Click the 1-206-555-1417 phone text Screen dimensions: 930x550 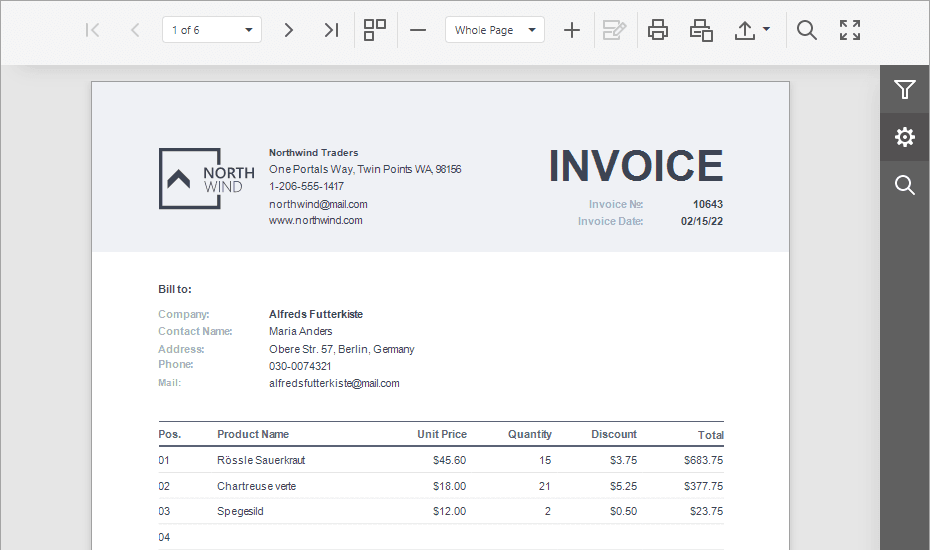306,186
